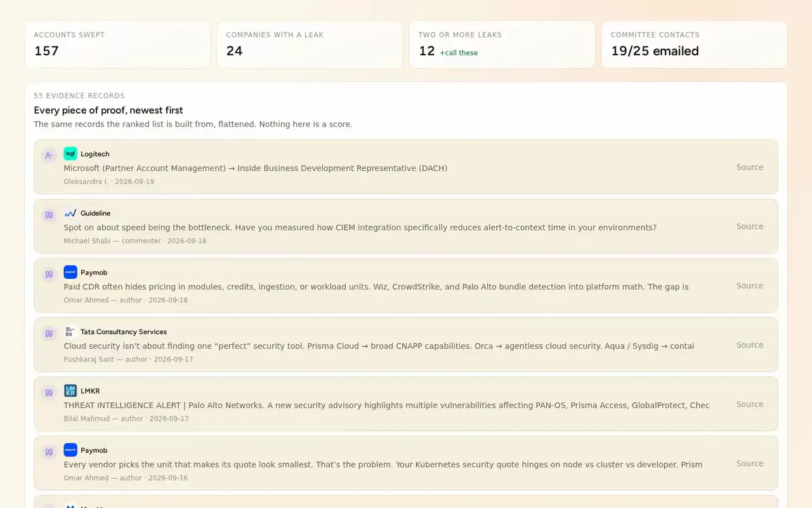Open the Source link for the Logitech record

[750, 167]
